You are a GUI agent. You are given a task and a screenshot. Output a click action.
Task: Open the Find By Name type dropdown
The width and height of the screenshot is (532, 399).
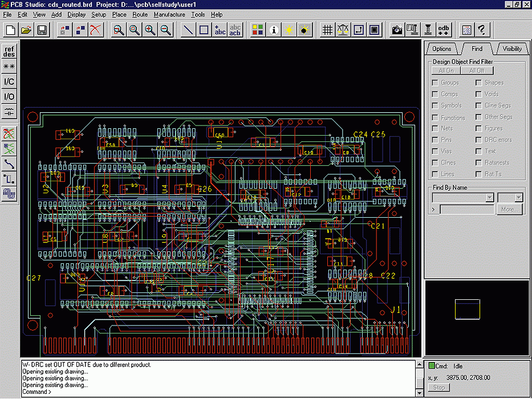point(489,198)
